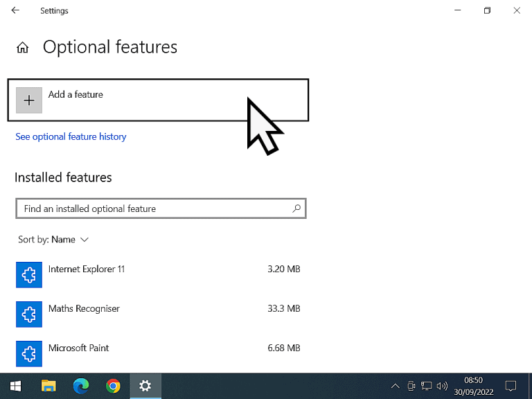Go back with the Settings arrow
The image size is (532, 399).
(x=15, y=10)
